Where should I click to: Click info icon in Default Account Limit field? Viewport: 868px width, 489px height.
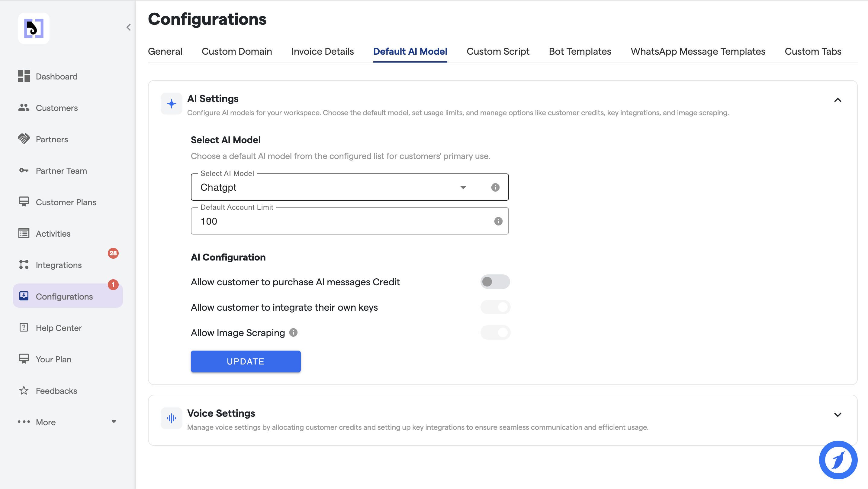point(498,221)
